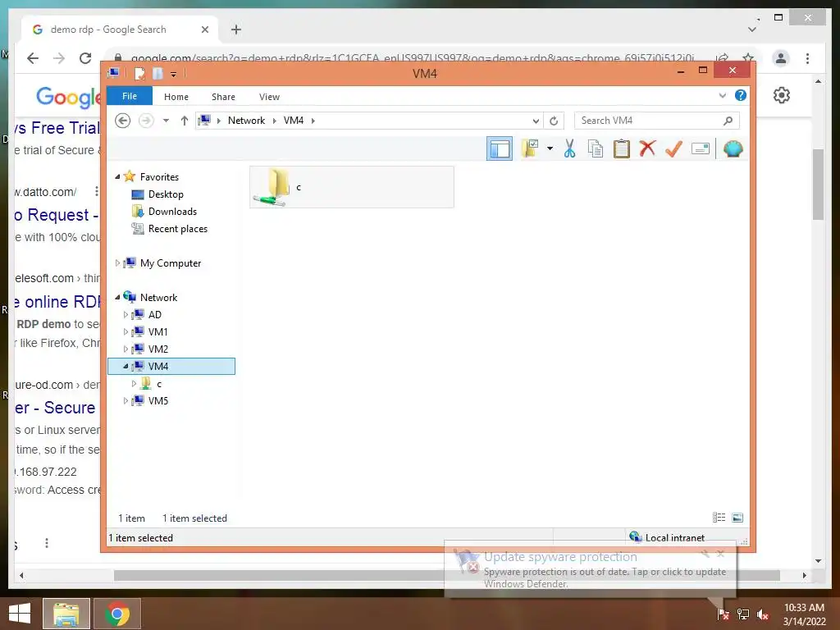Click File Explorer on the taskbar
The image size is (840, 630).
(66, 614)
